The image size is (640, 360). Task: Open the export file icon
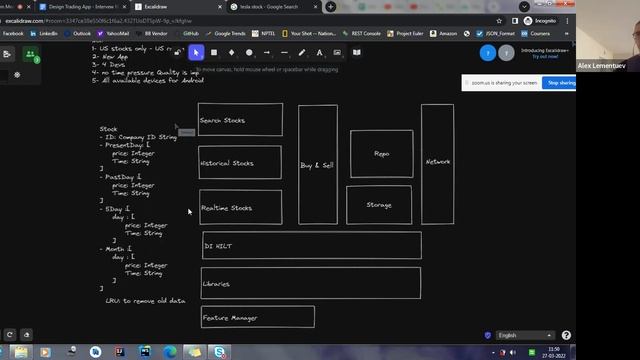(x=7, y=54)
